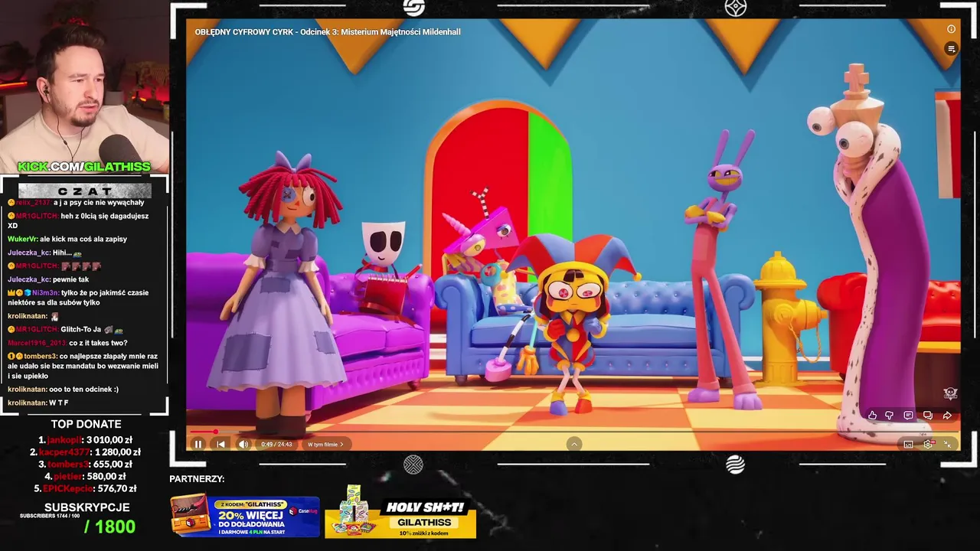
Task: Select donor kacper4377: 1 280,00 zł
Action: 86,452
